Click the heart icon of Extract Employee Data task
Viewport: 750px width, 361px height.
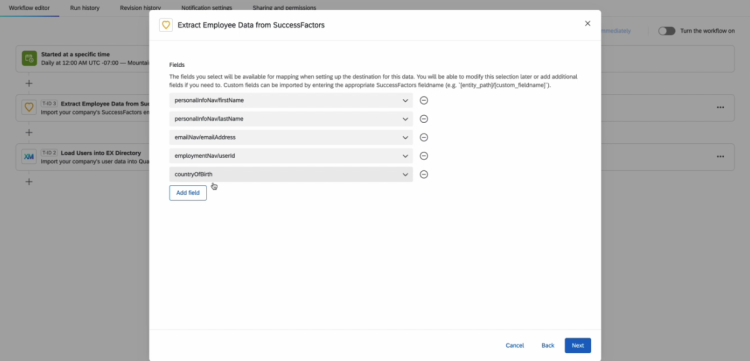pos(29,108)
